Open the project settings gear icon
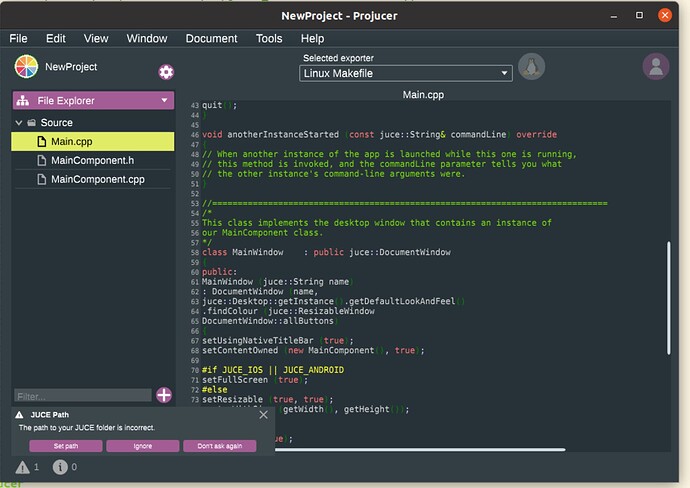 pos(166,72)
